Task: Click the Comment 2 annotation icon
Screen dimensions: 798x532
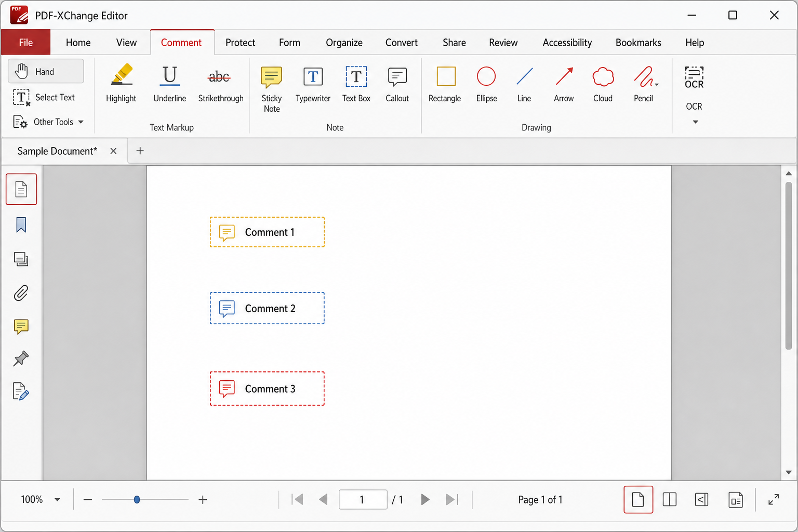Action: 227,309
